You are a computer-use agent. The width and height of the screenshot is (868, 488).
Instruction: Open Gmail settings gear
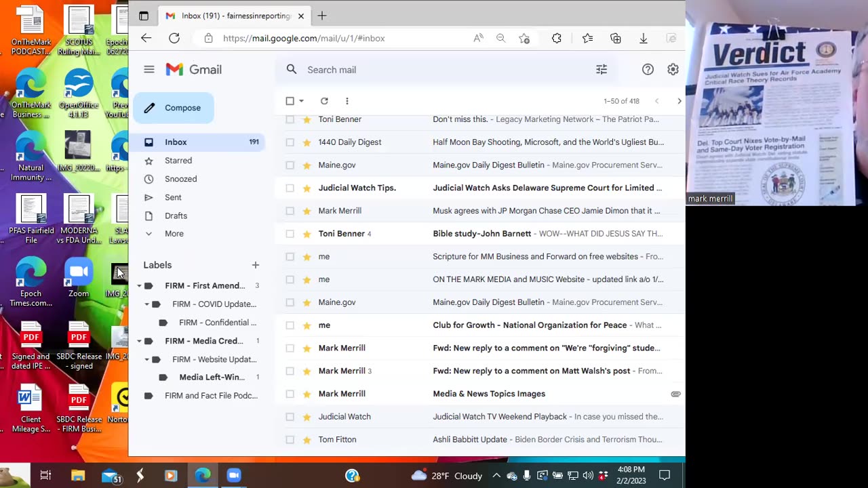pos(673,69)
